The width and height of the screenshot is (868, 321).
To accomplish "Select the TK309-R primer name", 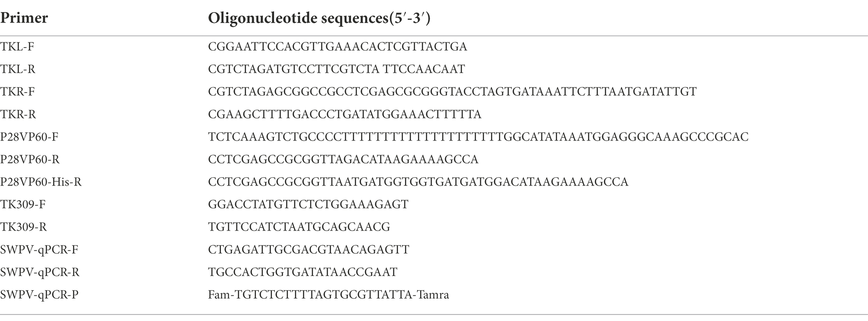I will click(x=23, y=227).
